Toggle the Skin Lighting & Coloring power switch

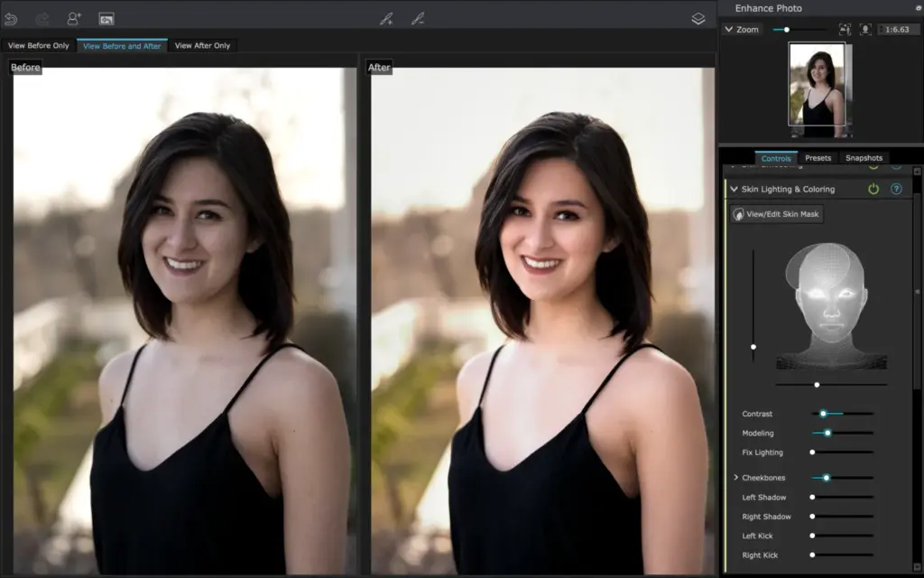[x=873, y=189]
